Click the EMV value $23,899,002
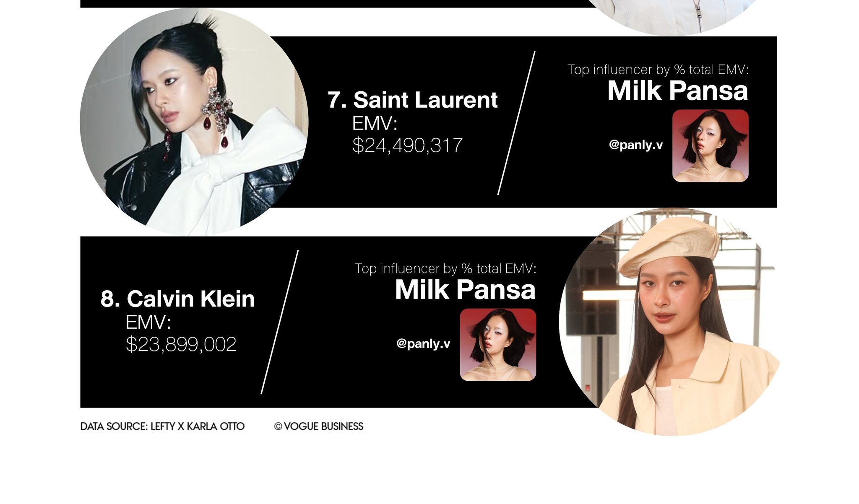859x504 pixels. (x=181, y=344)
